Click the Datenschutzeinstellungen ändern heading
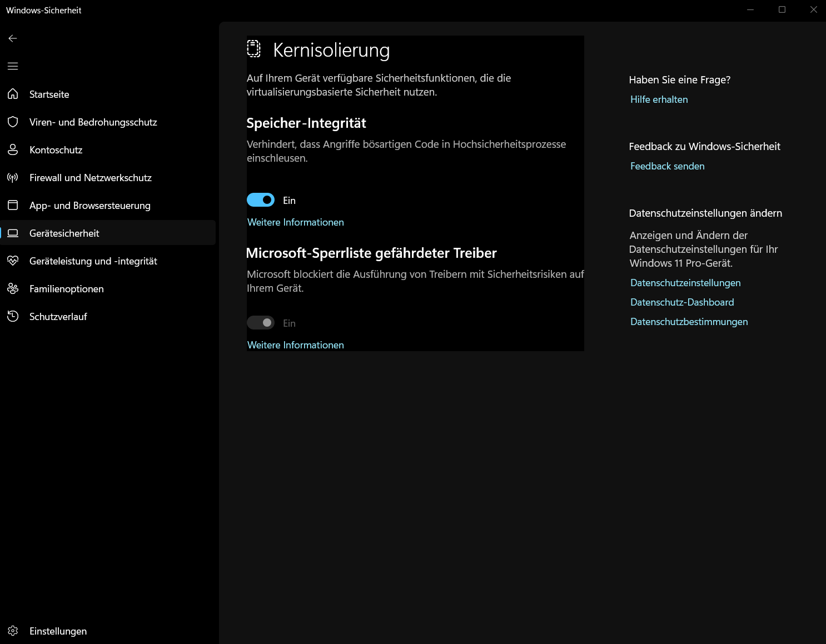Screen dimensions: 826x644 pos(705,213)
